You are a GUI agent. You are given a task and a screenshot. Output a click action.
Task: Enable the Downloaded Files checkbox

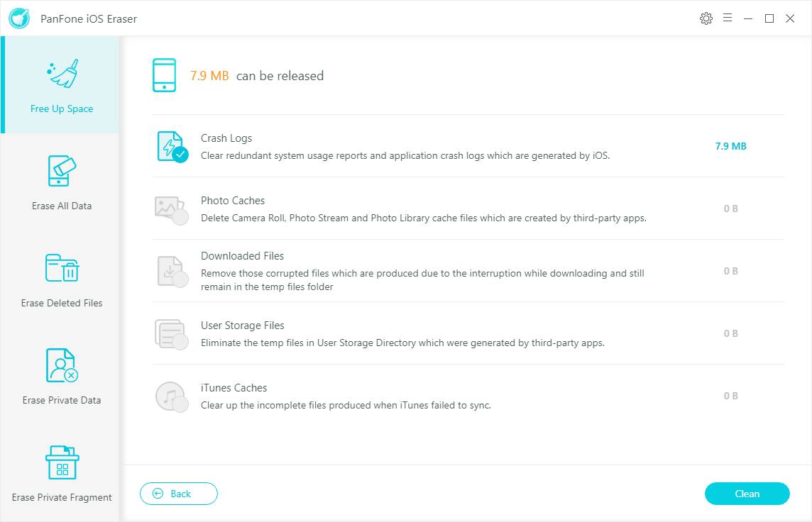[180, 279]
